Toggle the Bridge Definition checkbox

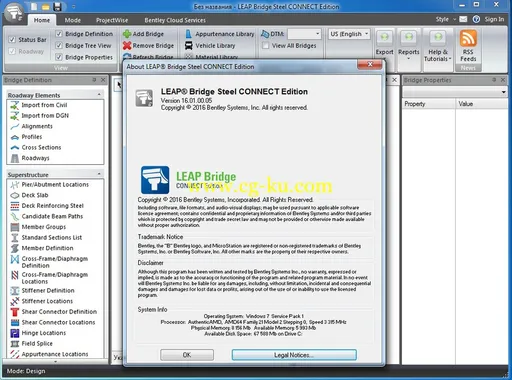pos(59,34)
